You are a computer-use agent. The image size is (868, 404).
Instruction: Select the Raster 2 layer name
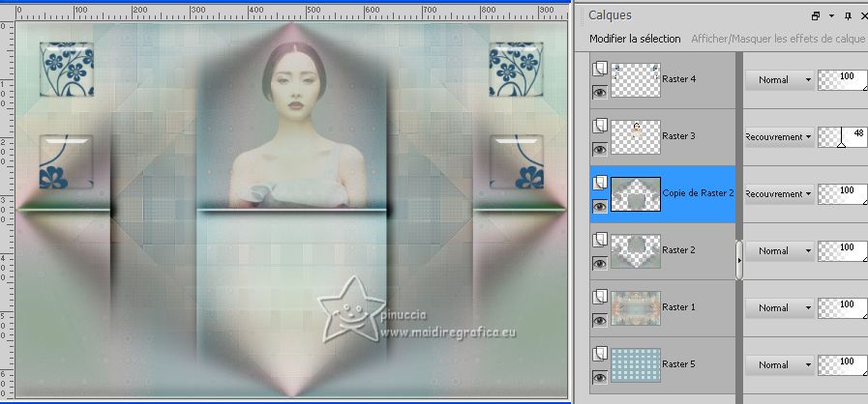pos(678,249)
